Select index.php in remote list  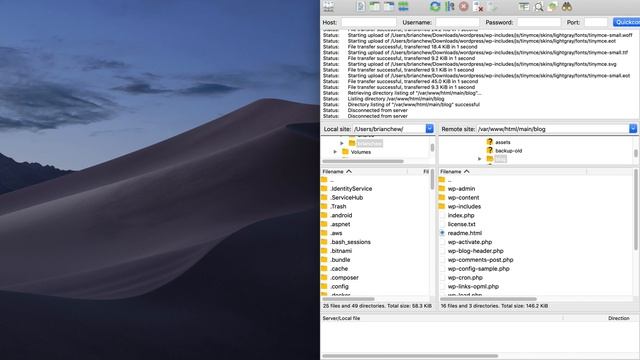pyautogui.click(x=461, y=216)
